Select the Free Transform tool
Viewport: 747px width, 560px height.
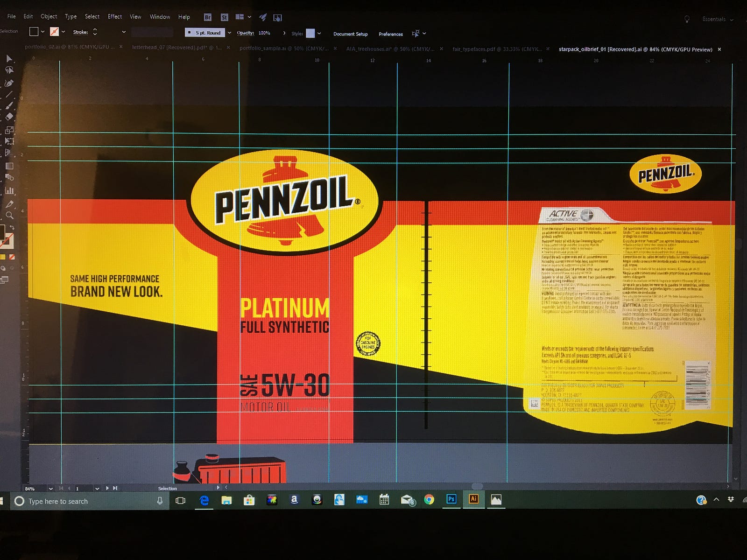click(x=9, y=141)
